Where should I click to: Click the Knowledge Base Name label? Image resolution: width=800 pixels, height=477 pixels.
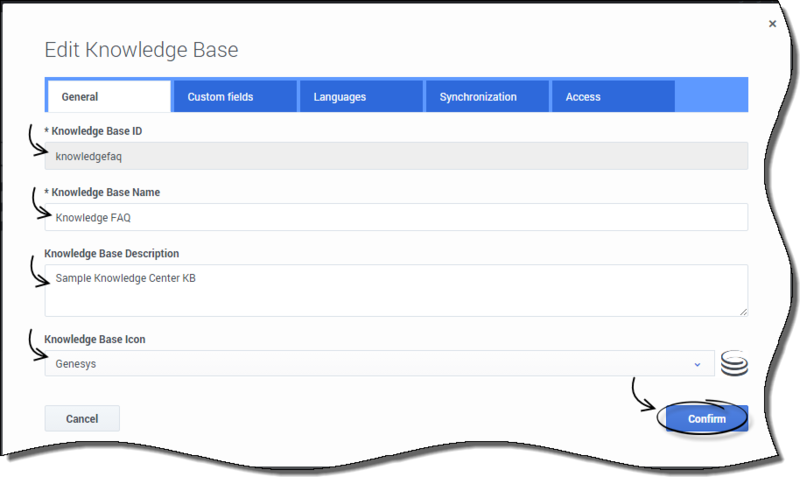click(102, 192)
